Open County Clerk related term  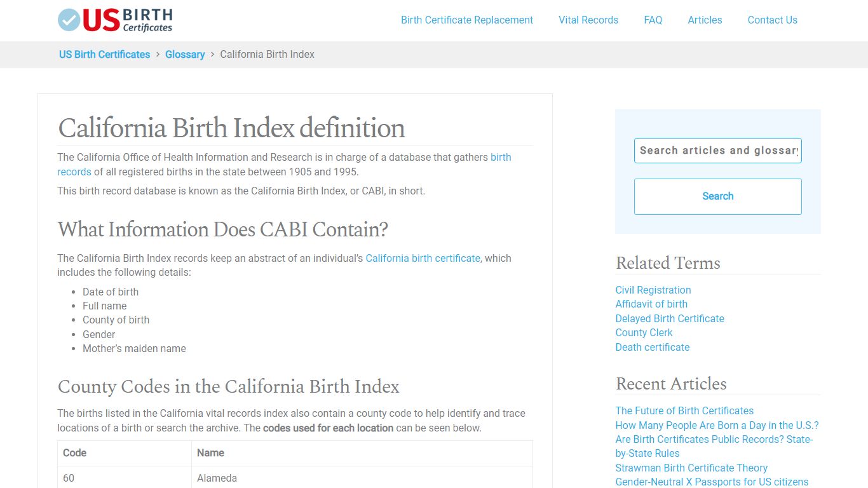tap(644, 332)
